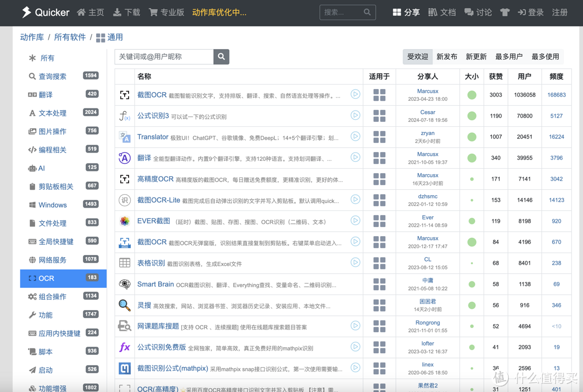Go to 所有软件 breadcrumb
This screenshot has width=583, height=392.
pyautogui.click(x=70, y=37)
